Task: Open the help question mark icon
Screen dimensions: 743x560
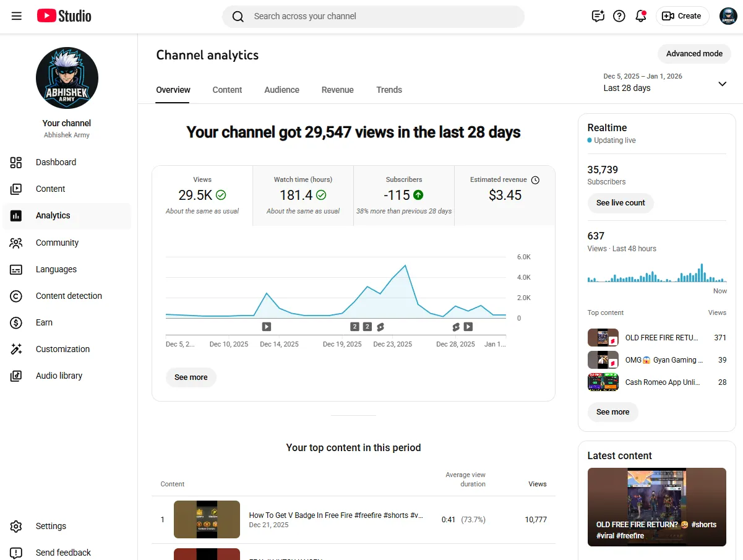Action: [619, 16]
